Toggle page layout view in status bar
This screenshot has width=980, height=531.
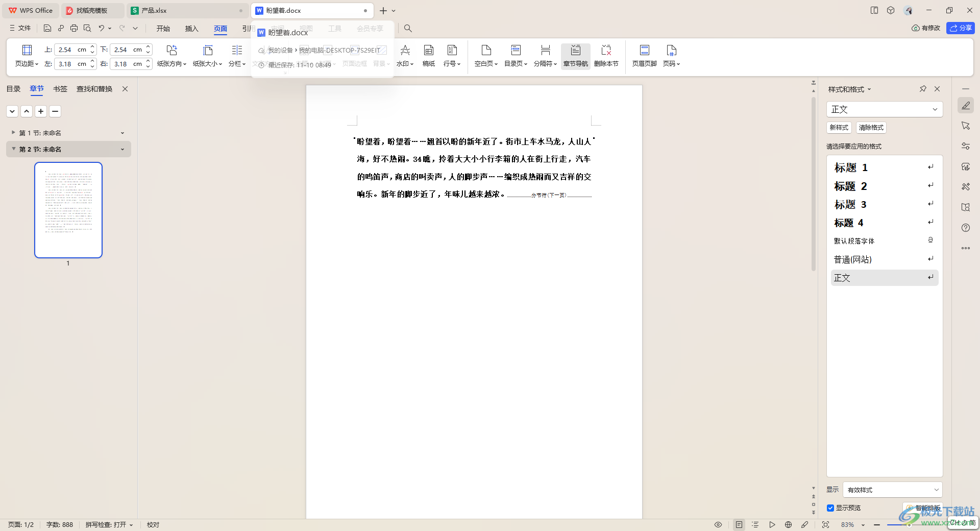pos(739,524)
